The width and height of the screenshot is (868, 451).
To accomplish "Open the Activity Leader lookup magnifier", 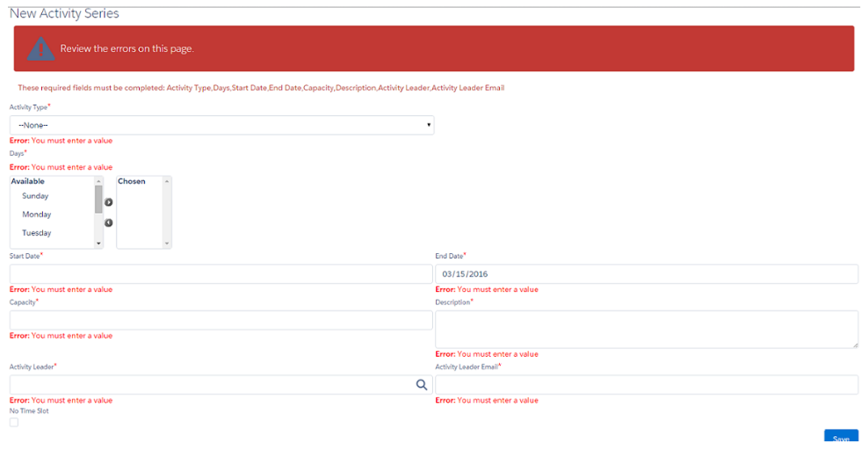I will point(422,384).
